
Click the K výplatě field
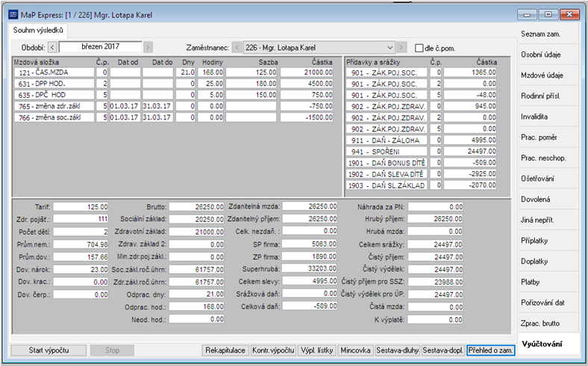435,320
